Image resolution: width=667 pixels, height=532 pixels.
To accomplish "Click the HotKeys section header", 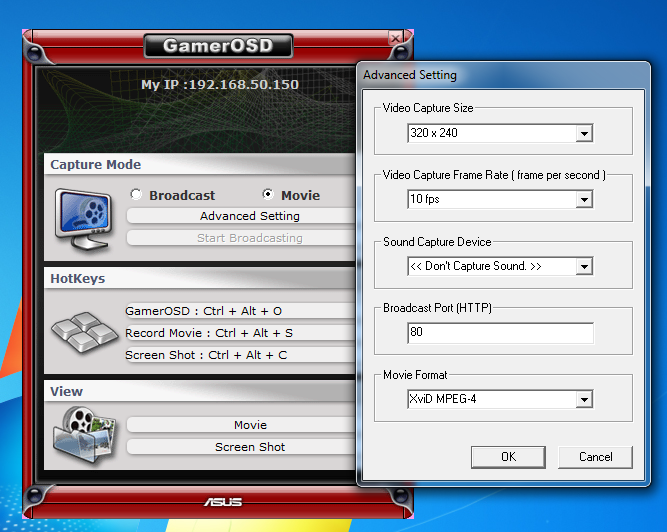I will [200, 279].
